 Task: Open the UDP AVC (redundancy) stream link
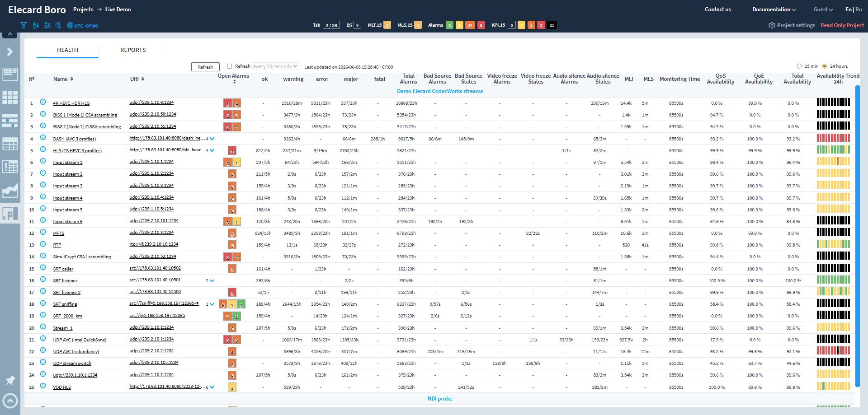point(76,352)
